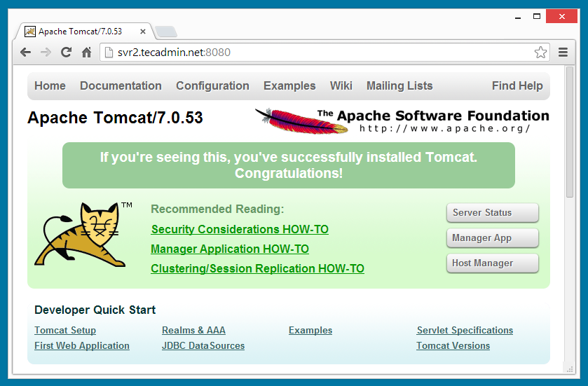
Task: Click the Recommended Reading: heading
Action: [x=217, y=209]
